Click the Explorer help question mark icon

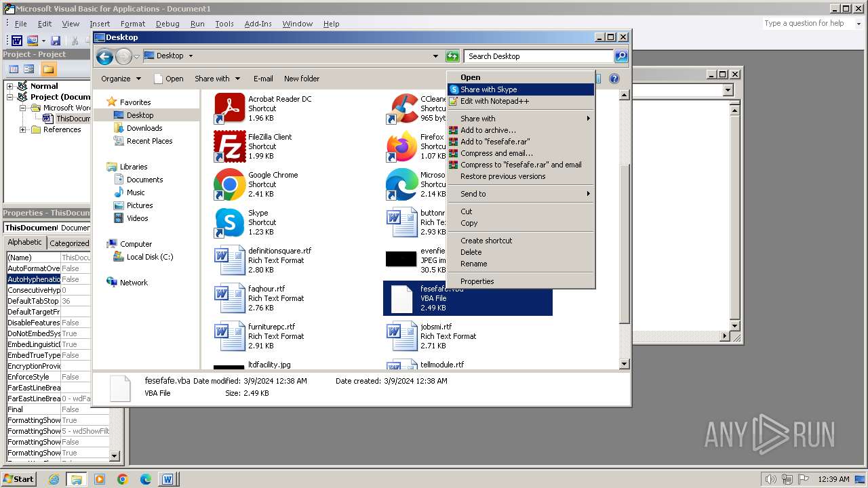(614, 79)
